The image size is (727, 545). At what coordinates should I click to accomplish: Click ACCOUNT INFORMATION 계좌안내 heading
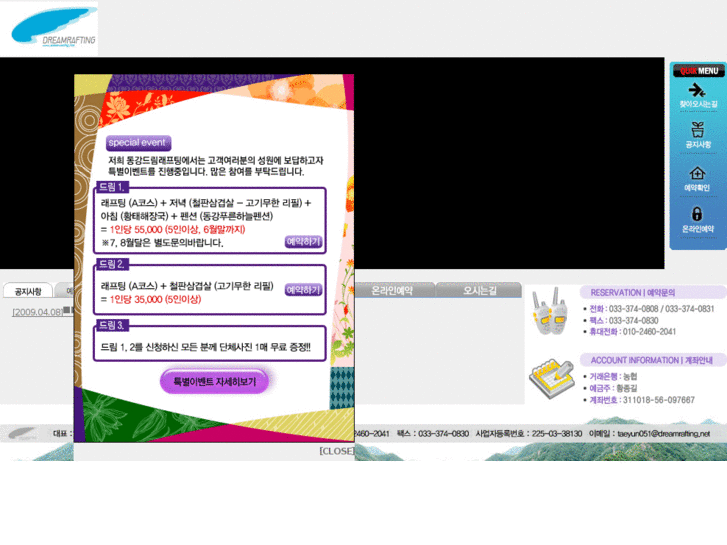coord(651,360)
